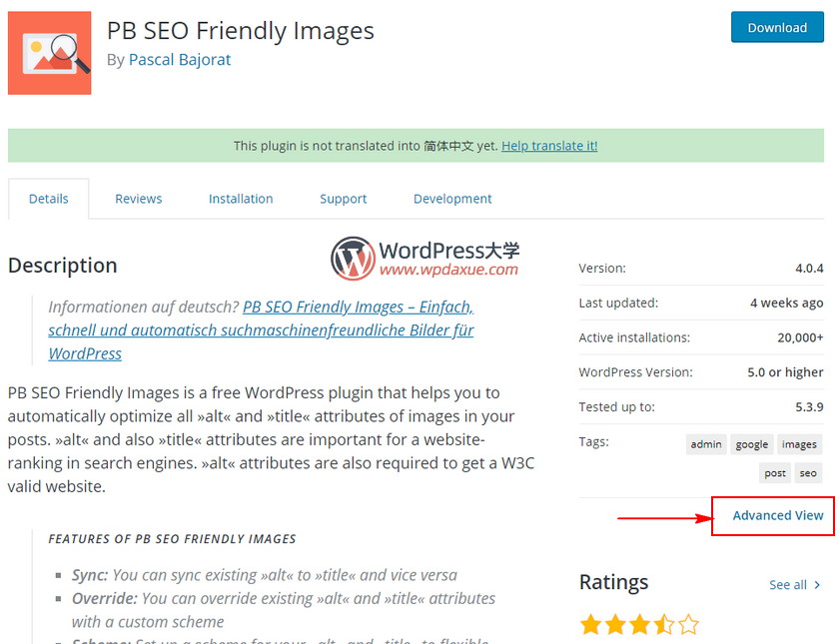
Task: Click See all ratings link
Action: tap(788, 585)
